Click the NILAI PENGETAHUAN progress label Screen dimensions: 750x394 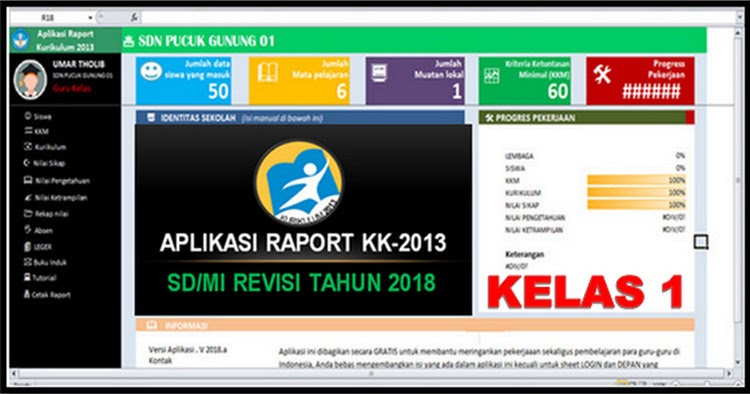[x=535, y=218]
